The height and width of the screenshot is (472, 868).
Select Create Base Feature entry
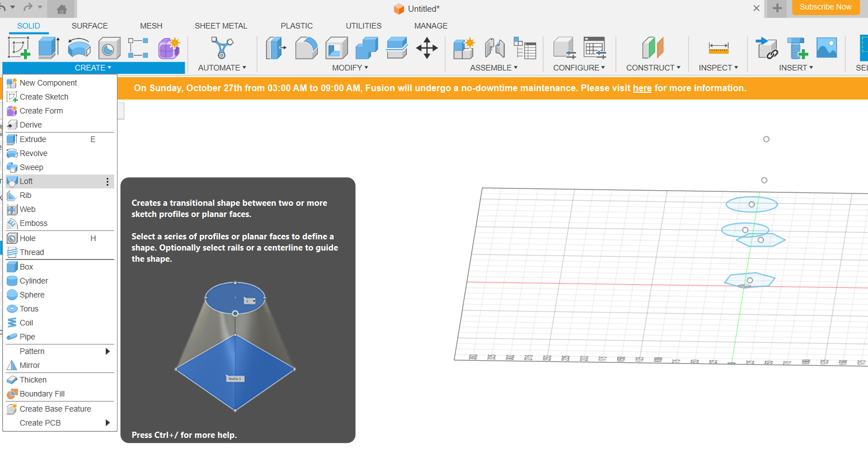(x=60, y=409)
